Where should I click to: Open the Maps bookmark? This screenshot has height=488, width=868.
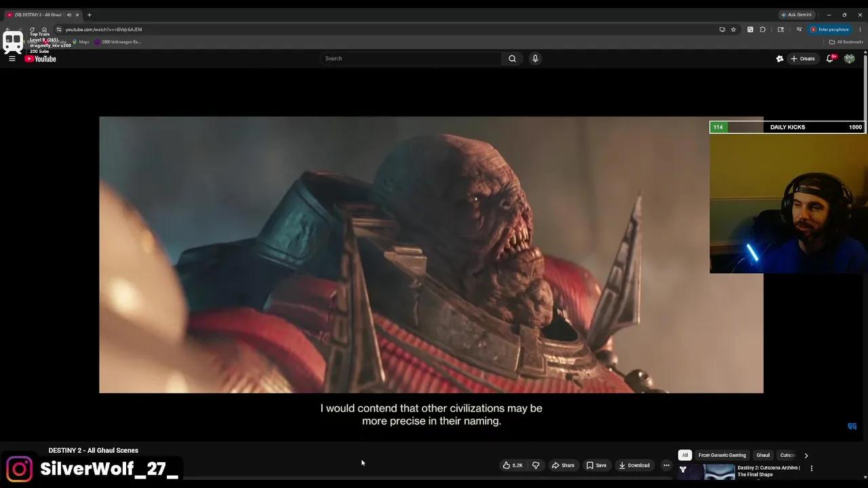81,42
